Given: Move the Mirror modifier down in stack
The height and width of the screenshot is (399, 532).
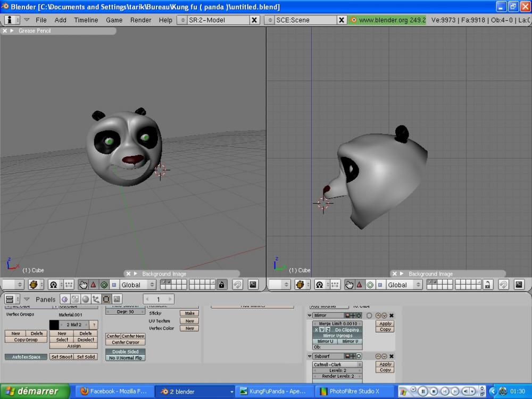Looking at the screenshot, I should tap(384, 315).
